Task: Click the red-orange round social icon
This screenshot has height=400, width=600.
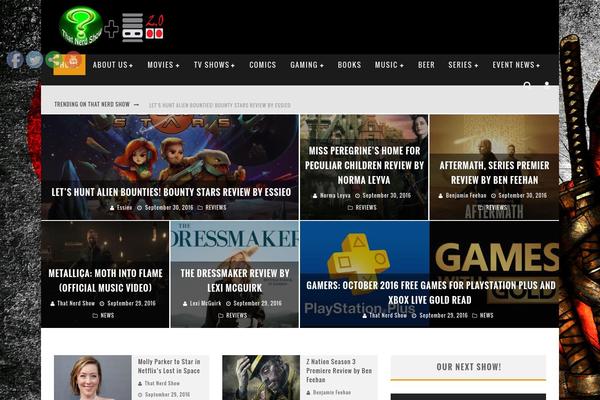Action: pyautogui.click(x=73, y=60)
